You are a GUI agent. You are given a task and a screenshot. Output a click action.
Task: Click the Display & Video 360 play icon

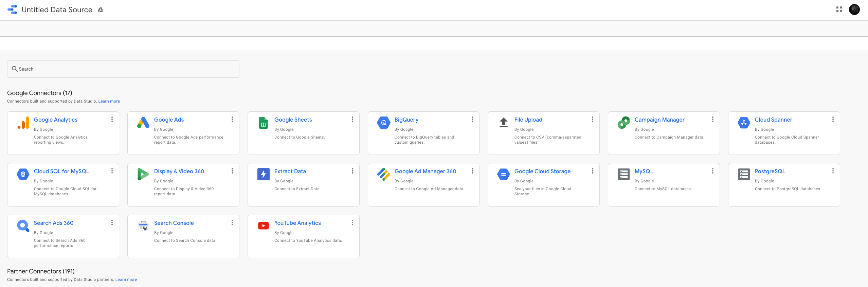pyautogui.click(x=143, y=175)
